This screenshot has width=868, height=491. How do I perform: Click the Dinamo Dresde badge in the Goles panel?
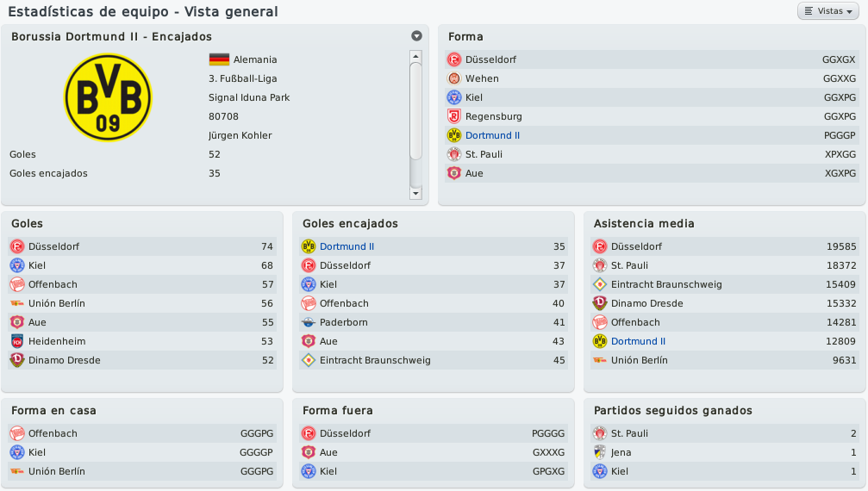click(x=17, y=360)
